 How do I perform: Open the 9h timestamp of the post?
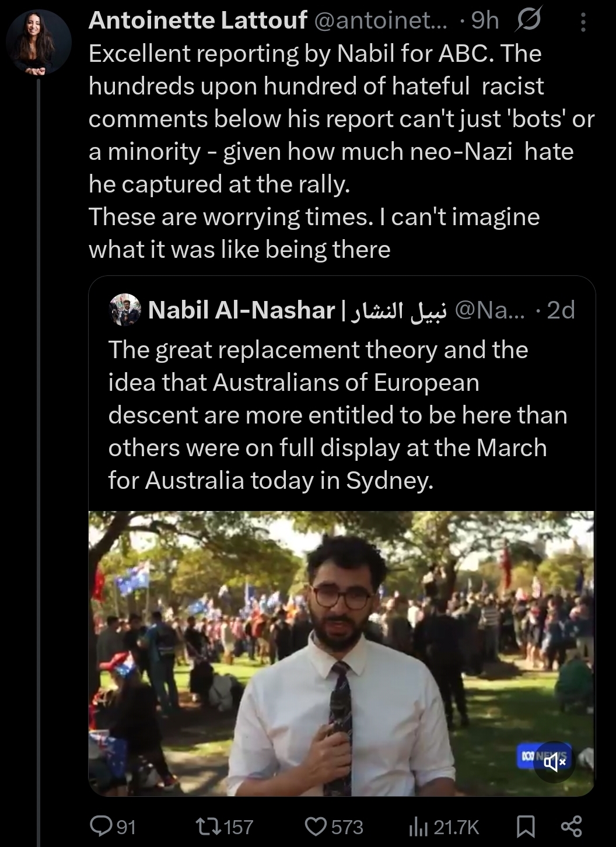pos(485,21)
